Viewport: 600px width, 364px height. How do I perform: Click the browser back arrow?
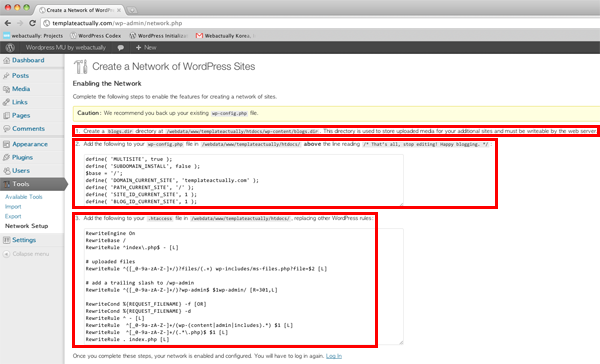8,23
